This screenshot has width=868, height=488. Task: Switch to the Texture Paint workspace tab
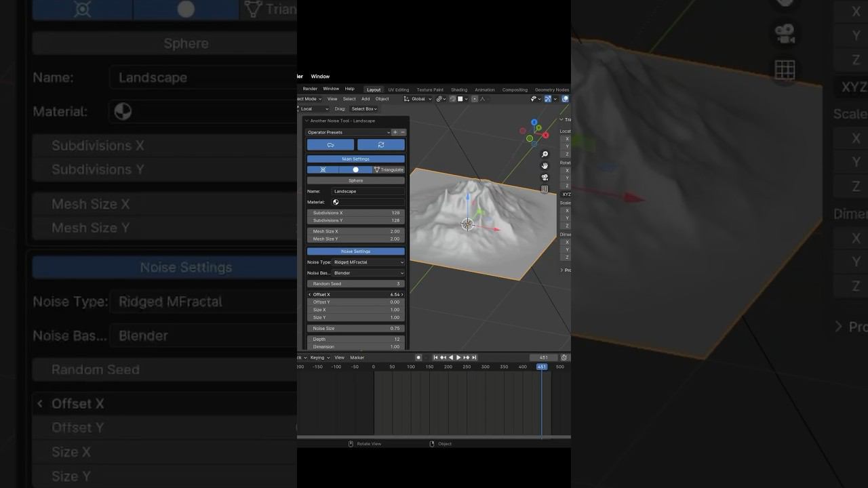[430, 89]
